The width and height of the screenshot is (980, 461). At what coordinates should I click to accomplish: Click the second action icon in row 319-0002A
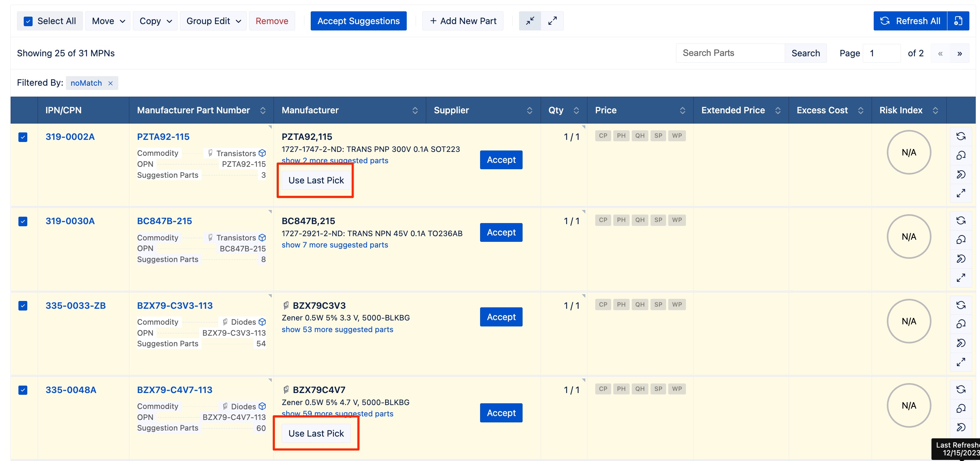coord(961,155)
